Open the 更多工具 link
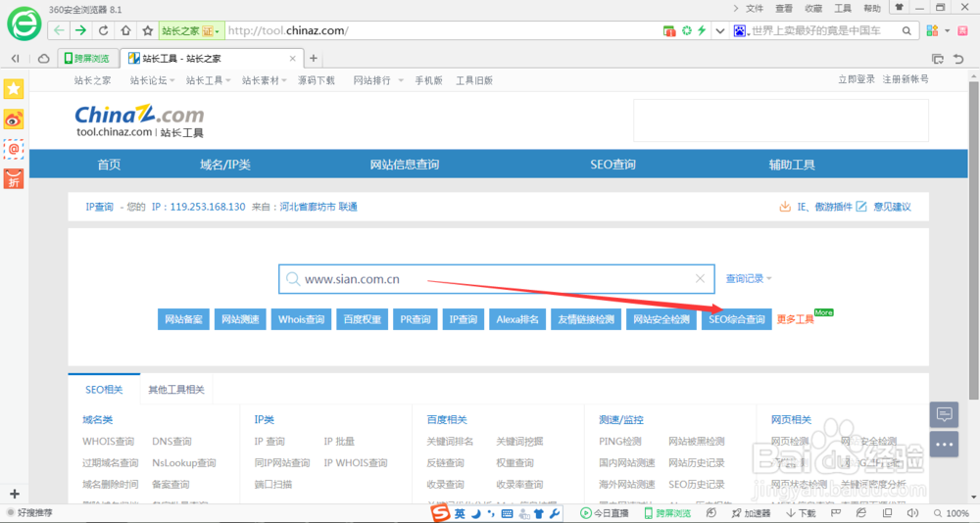The image size is (980, 523). click(795, 319)
